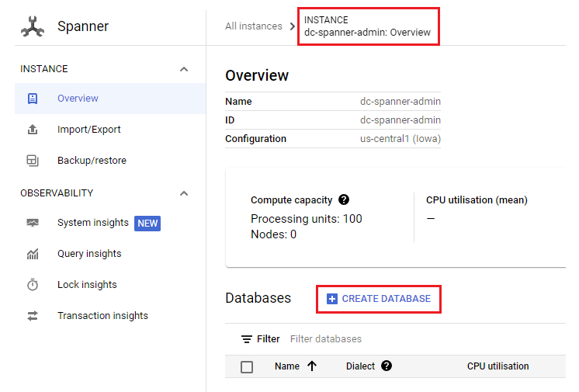Click the Name value dc-spanner-admin
The width and height of the screenshot is (579, 392).
[400, 101]
